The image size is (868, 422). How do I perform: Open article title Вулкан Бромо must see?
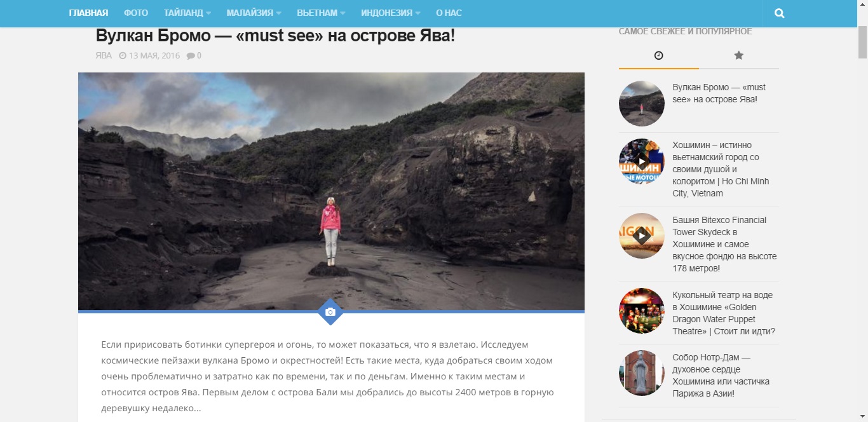[x=275, y=36]
